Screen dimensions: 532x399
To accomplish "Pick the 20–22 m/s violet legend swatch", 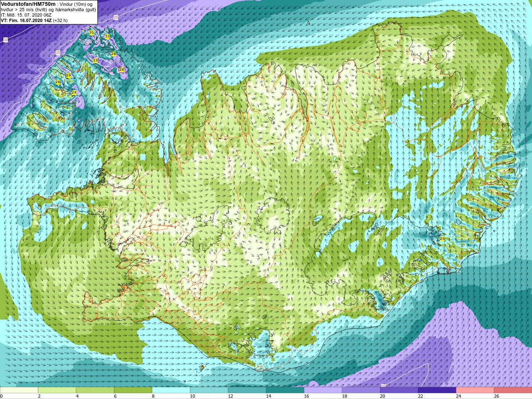I will (x=399, y=390).
